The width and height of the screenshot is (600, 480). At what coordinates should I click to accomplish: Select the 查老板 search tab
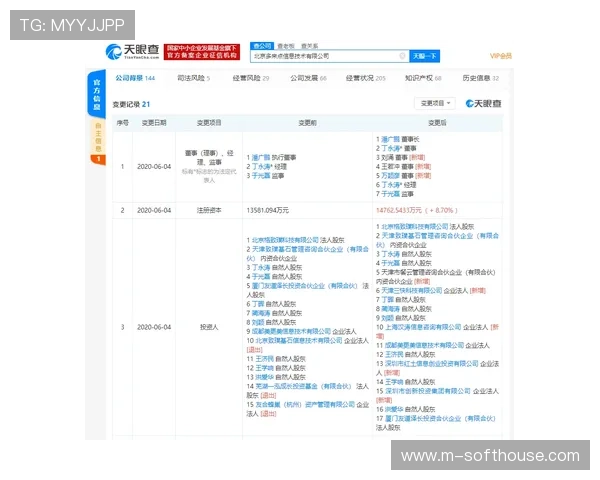286,46
